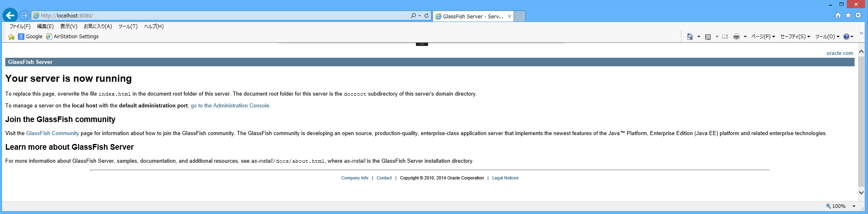Image resolution: width=868 pixels, height=214 pixels.
Task: Click the blue Help question mark icon
Action: [846, 37]
